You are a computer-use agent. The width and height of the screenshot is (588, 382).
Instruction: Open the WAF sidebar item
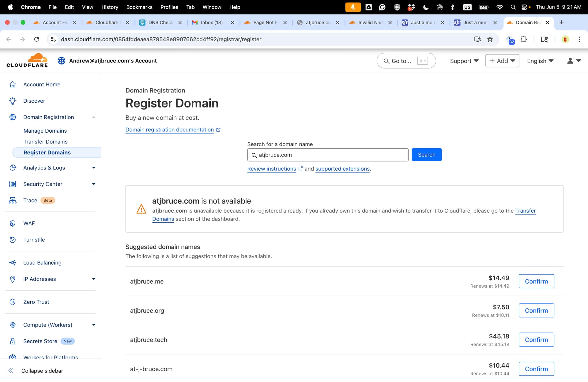pyautogui.click(x=29, y=223)
